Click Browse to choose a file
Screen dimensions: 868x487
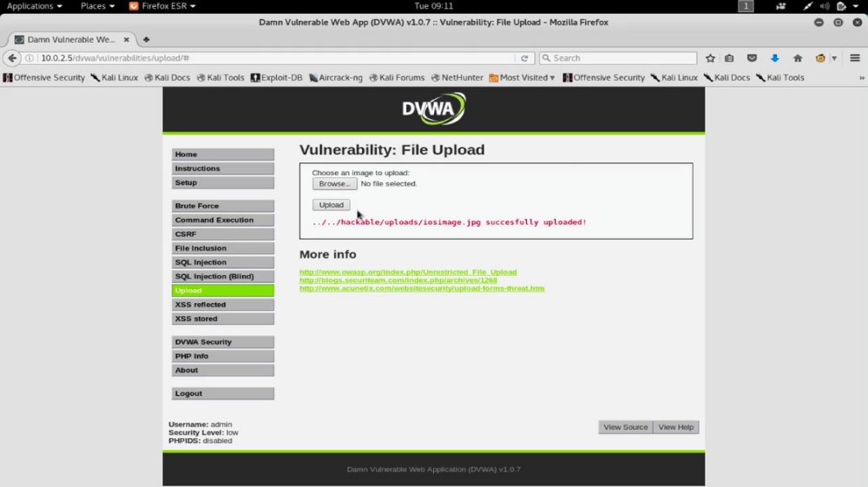pos(334,184)
